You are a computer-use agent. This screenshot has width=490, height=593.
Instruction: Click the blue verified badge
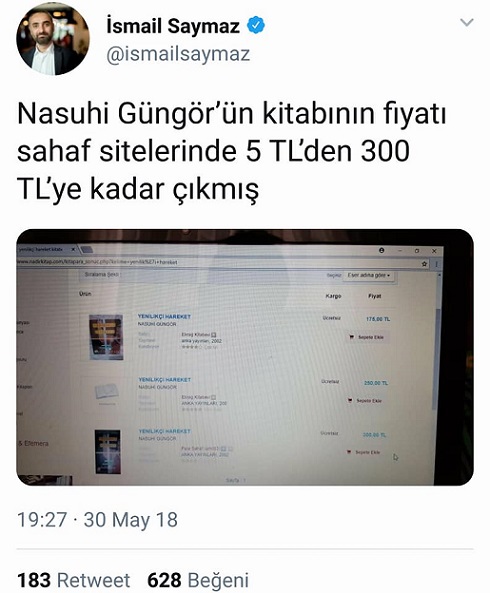pos(256,25)
